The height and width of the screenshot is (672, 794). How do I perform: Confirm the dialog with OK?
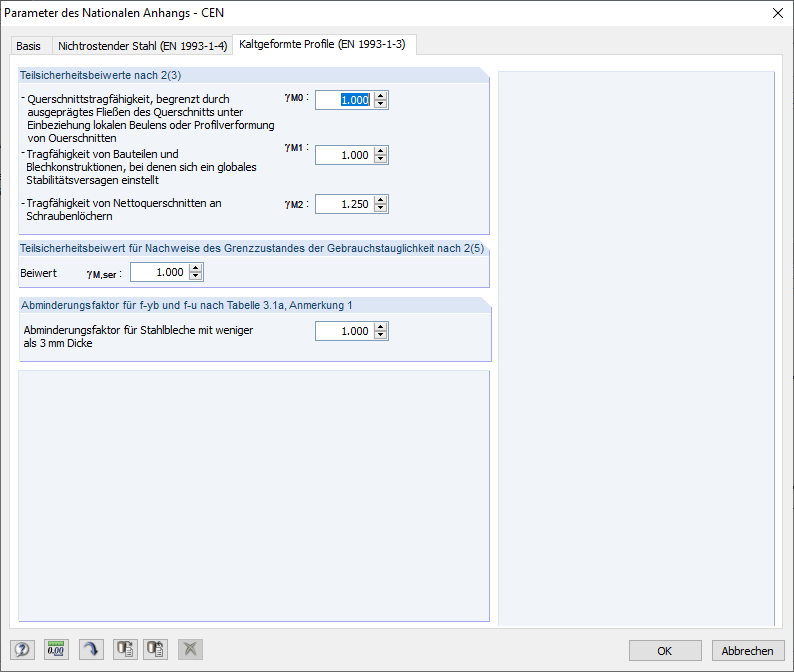665,651
